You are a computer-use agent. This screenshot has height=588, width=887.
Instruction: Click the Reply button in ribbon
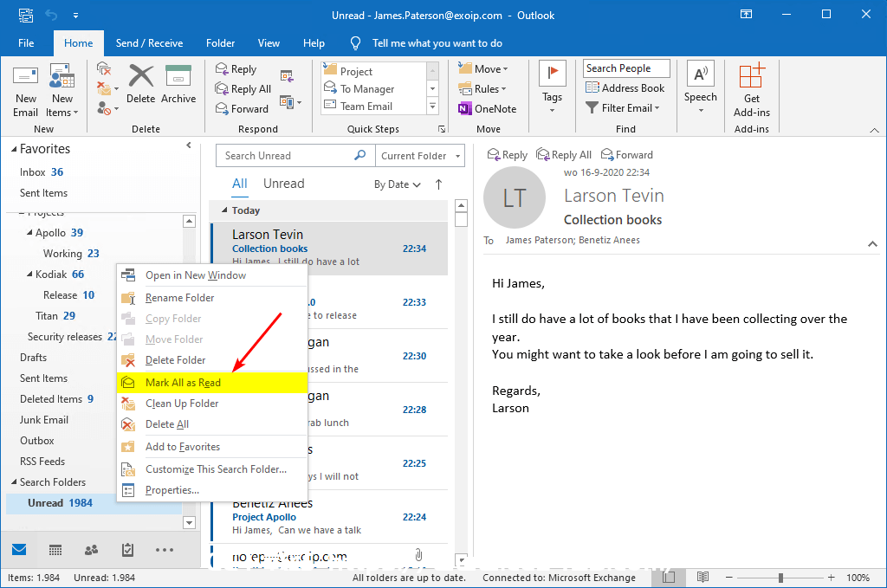point(236,69)
